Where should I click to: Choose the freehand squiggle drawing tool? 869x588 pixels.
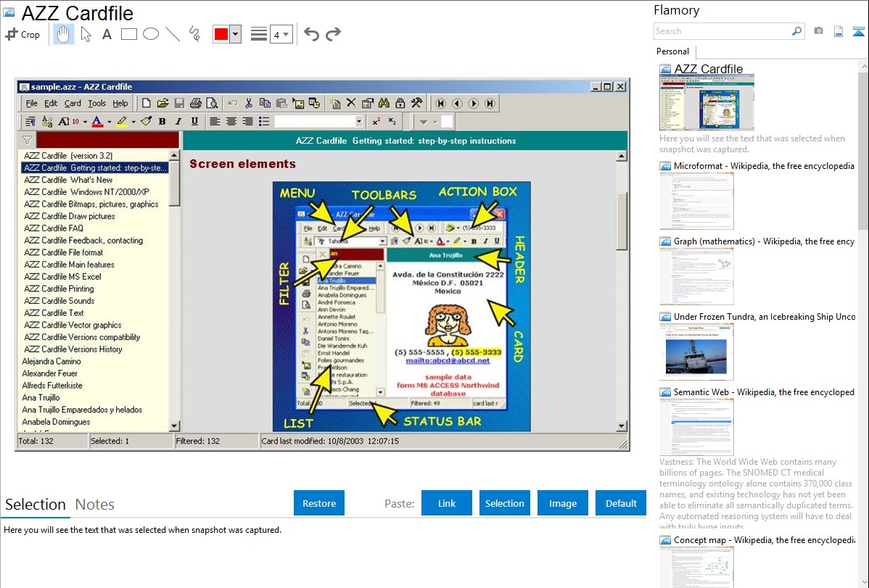[x=194, y=34]
